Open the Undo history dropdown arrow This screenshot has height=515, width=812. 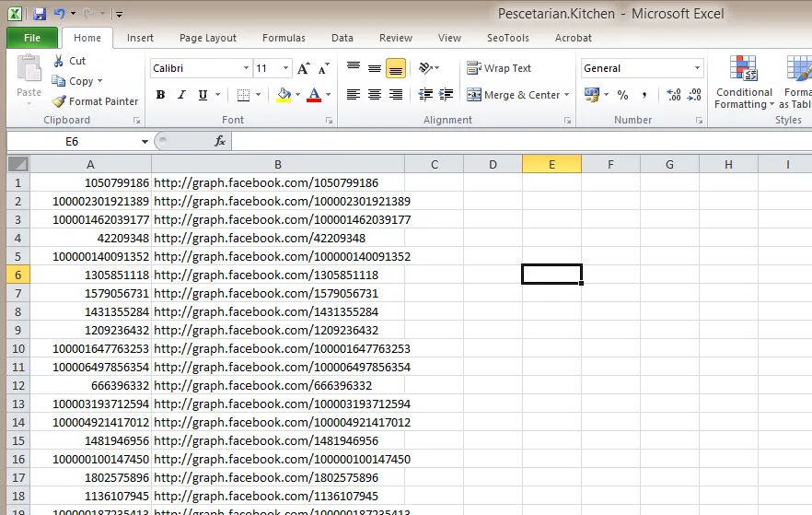(x=73, y=14)
